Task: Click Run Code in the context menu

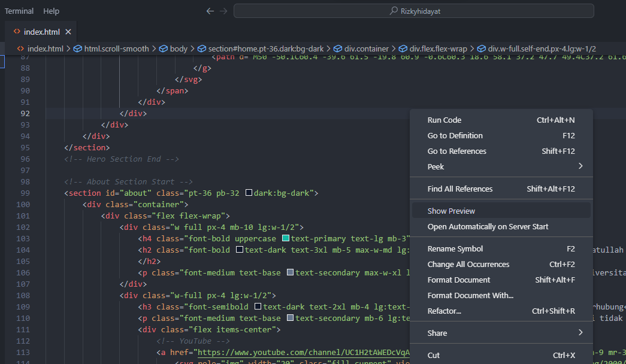Action: pos(444,120)
